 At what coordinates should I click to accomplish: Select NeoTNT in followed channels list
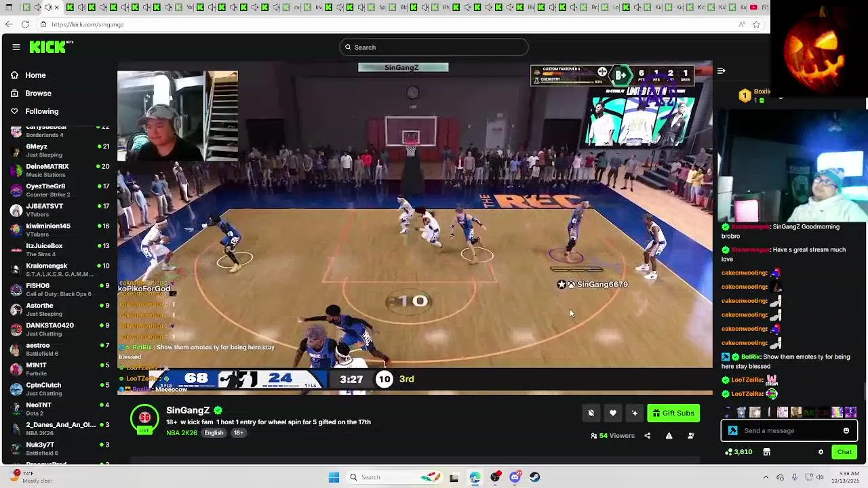(60, 409)
